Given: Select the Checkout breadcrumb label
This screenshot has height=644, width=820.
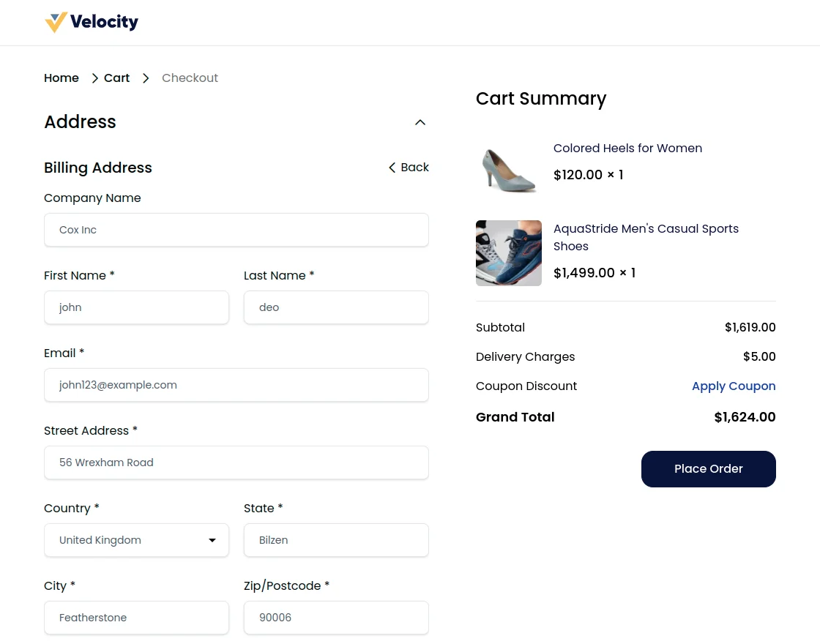Looking at the screenshot, I should (190, 78).
